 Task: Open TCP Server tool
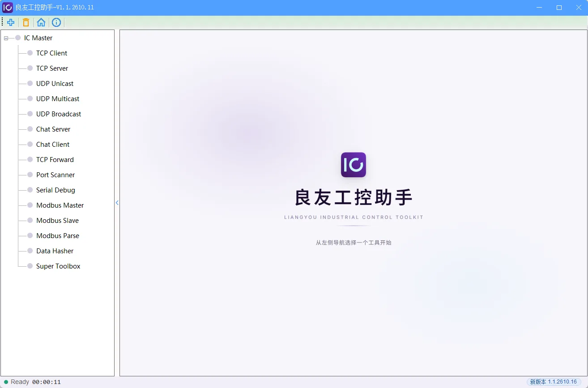point(52,68)
